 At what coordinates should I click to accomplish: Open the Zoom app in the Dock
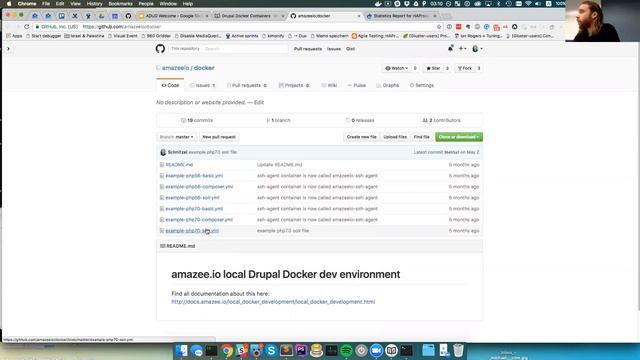pos(376,351)
